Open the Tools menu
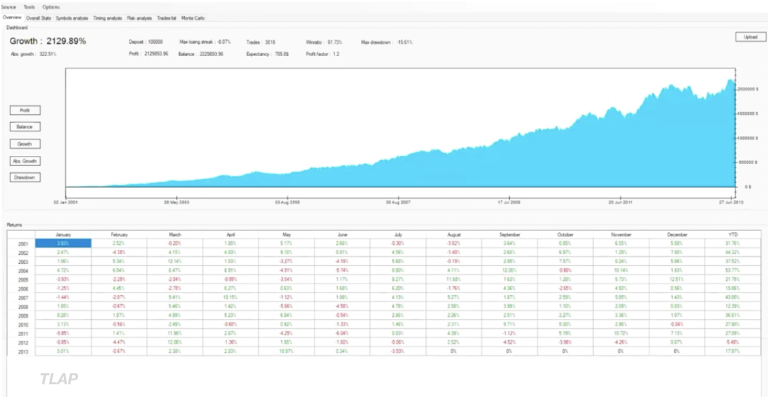The height and width of the screenshot is (398, 768). (29, 7)
